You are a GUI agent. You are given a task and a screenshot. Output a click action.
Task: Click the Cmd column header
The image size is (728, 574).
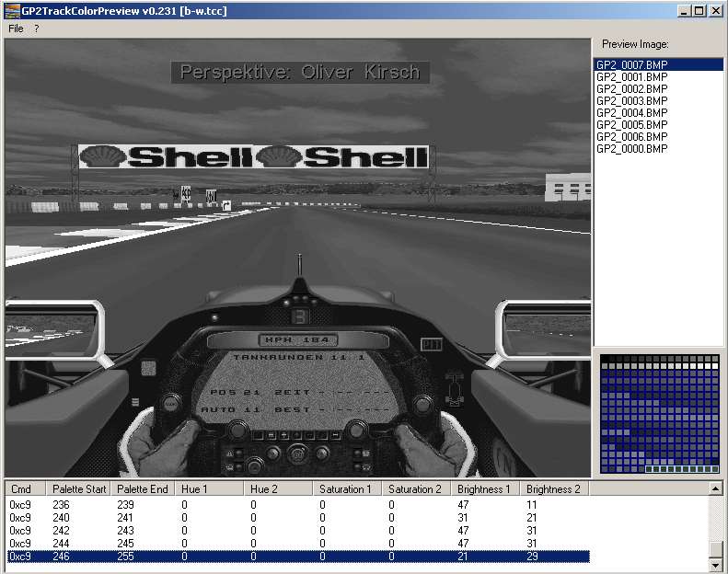tap(22, 489)
